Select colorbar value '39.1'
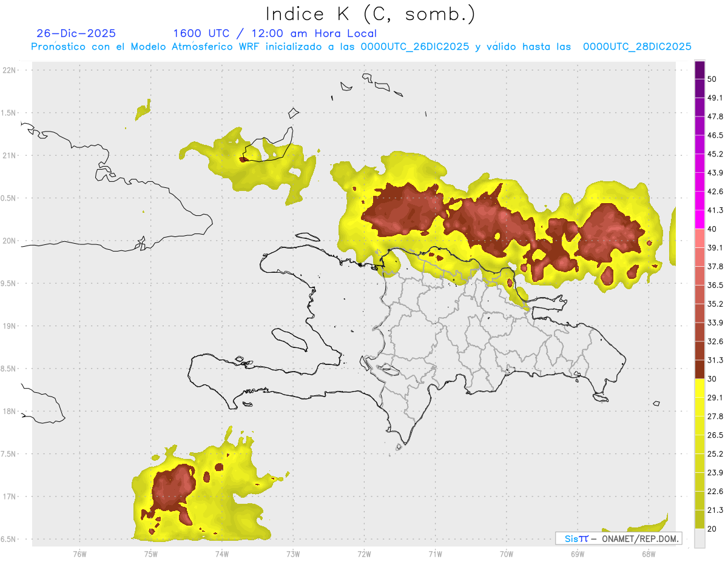The width and height of the screenshot is (728, 562). tap(716, 248)
